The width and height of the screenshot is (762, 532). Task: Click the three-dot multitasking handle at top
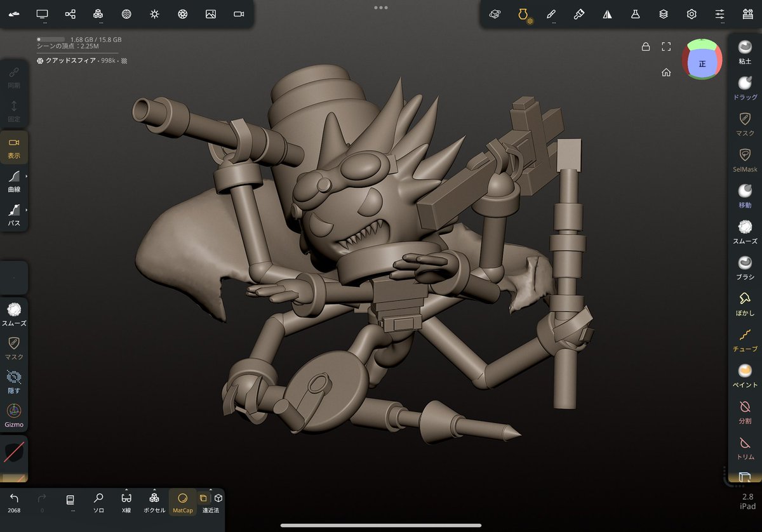pyautogui.click(x=381, y=8)
